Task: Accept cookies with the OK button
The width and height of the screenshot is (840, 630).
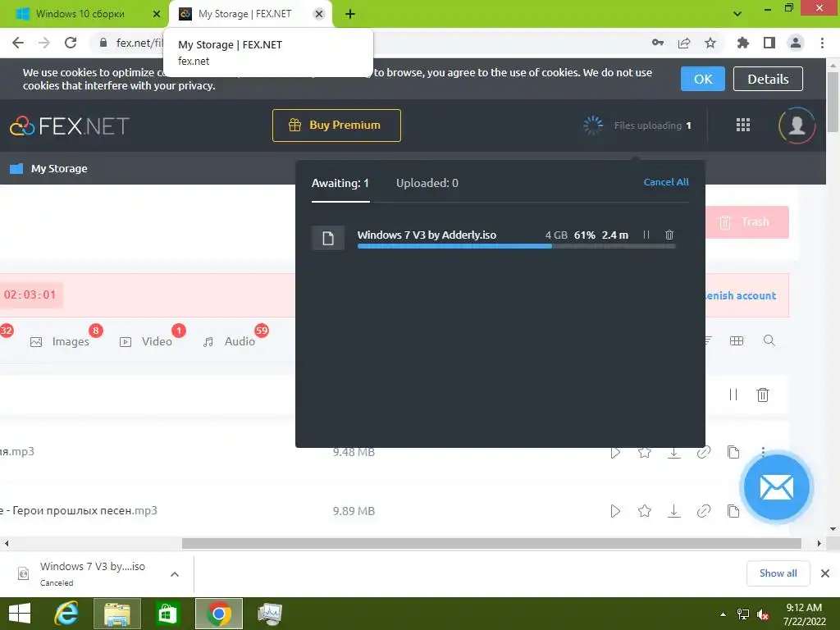Action: [x=702, y=79]
